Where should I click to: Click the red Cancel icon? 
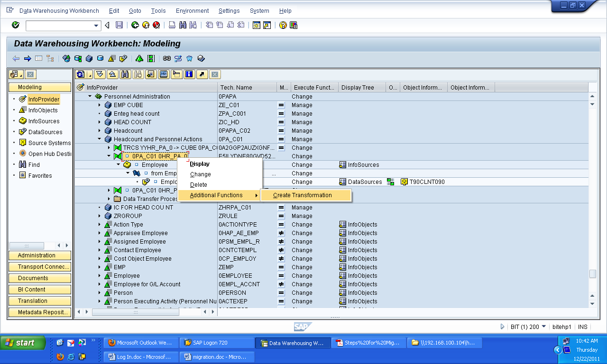click(x=156, y=25)
